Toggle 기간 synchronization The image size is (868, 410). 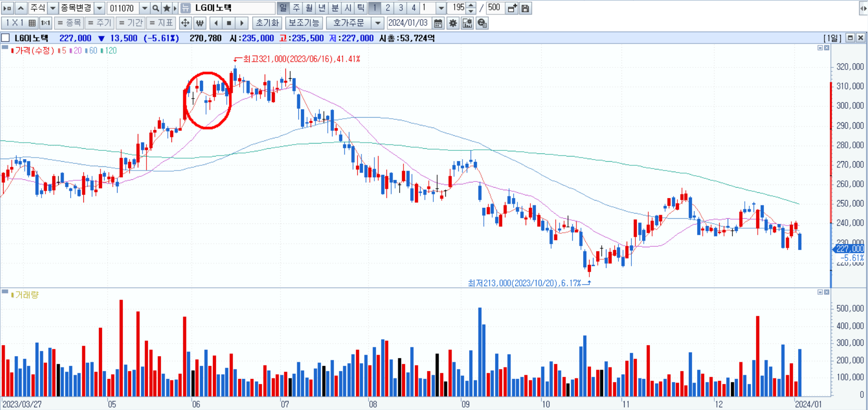tap(131, 23)
